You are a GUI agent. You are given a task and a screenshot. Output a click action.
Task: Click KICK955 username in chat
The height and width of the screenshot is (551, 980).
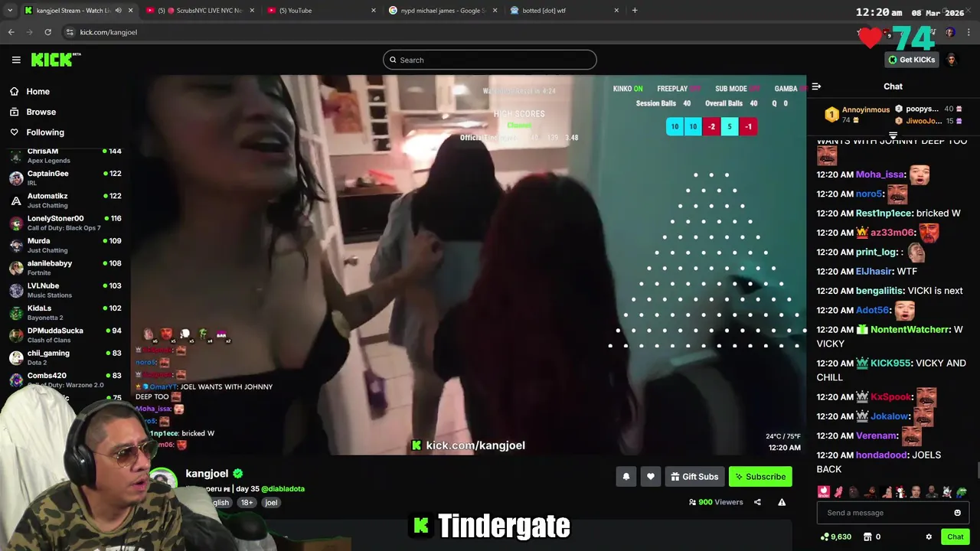(890, 364)
